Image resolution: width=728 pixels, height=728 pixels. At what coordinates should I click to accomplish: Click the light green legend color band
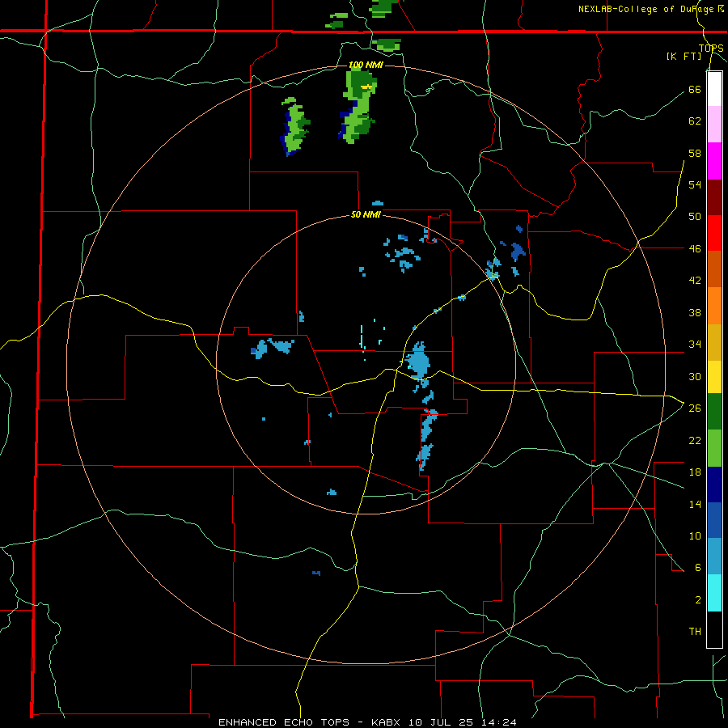point(714,448)
